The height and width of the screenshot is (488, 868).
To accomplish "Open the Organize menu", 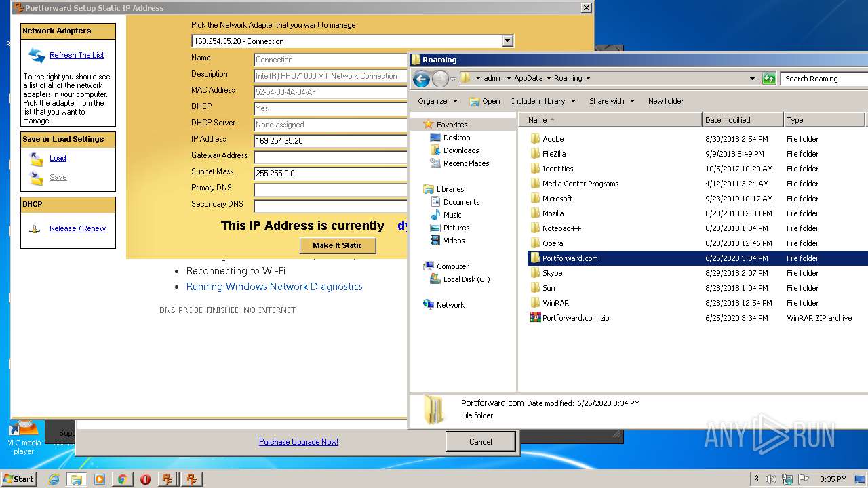I will tap(437, 101).
